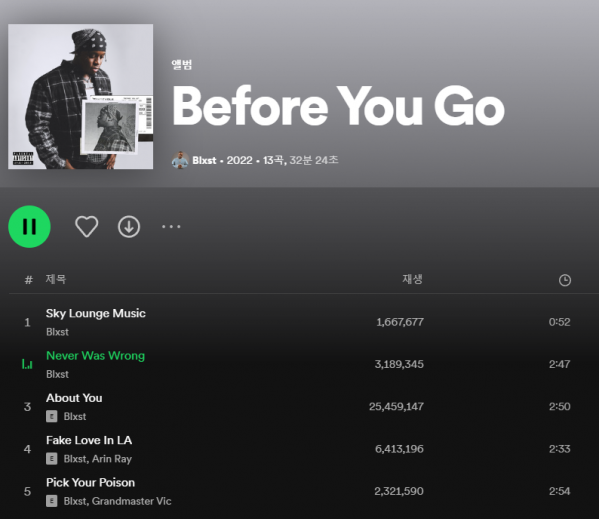
Task: Pause playback with the green button
Action: [x=29, y=226]
